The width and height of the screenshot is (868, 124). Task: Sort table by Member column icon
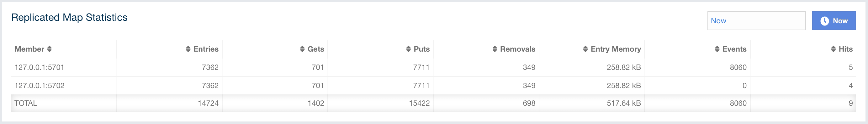49,49
